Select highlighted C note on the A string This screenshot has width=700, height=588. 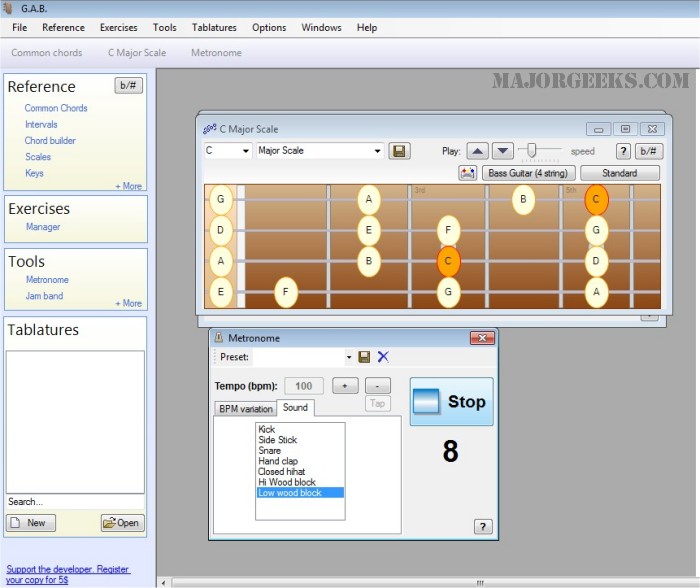click(x=448, y=261)
